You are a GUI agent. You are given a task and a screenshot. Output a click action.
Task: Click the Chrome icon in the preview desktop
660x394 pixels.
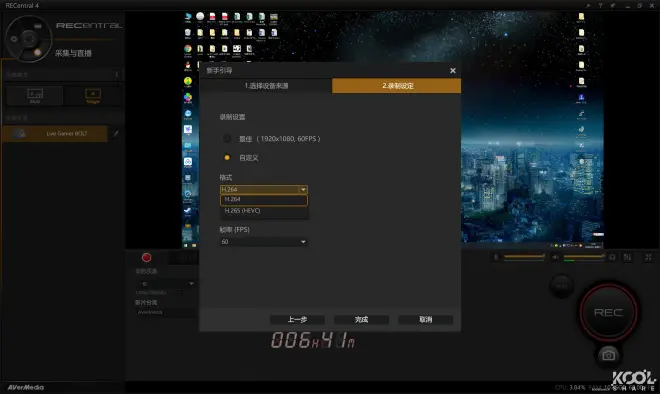tap(188, 49)
